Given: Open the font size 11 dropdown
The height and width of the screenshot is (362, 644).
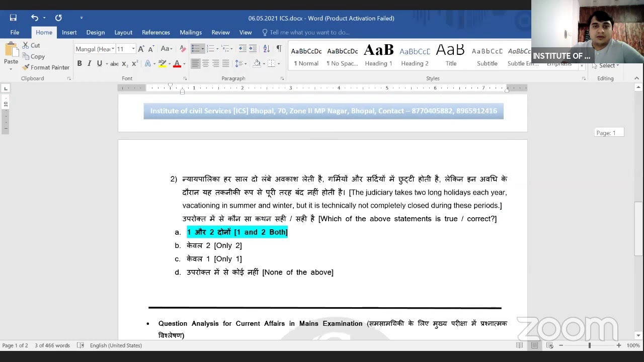Looking at the screenshot, I should pos(133,49).
